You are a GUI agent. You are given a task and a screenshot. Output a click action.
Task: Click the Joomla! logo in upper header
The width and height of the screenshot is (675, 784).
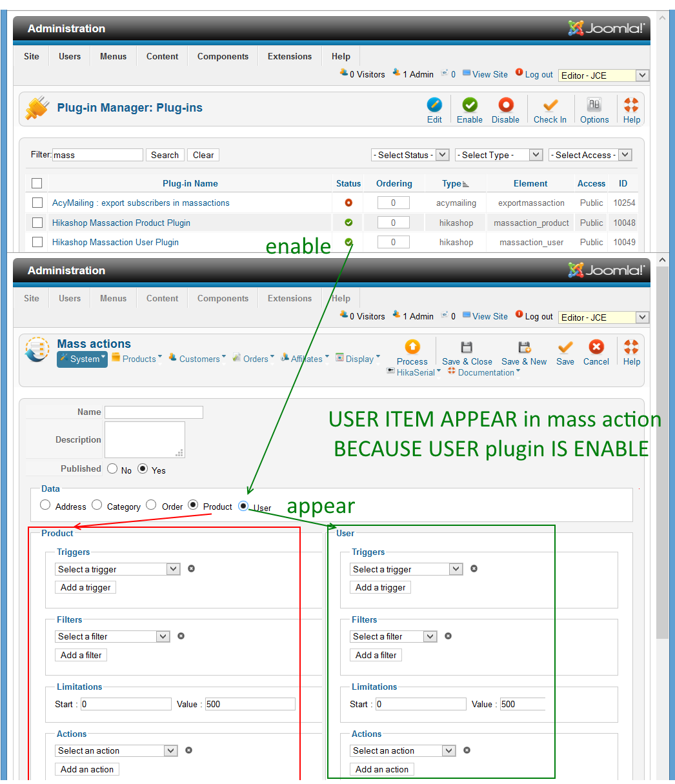pos(606,28)
